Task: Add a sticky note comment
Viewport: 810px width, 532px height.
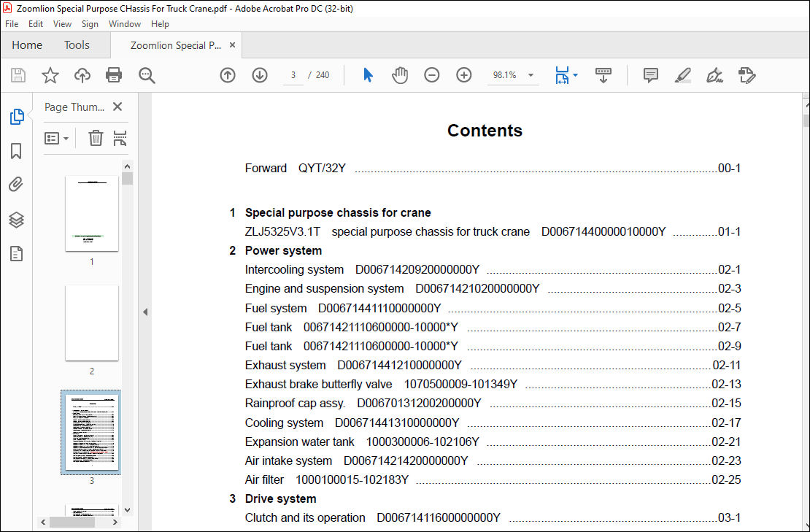Action: (x=650, y=75)
